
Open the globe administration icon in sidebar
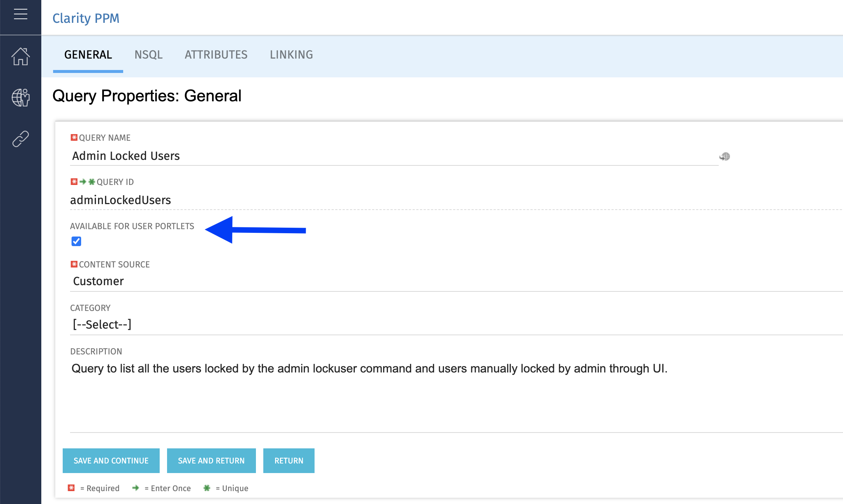pos(21,98)
